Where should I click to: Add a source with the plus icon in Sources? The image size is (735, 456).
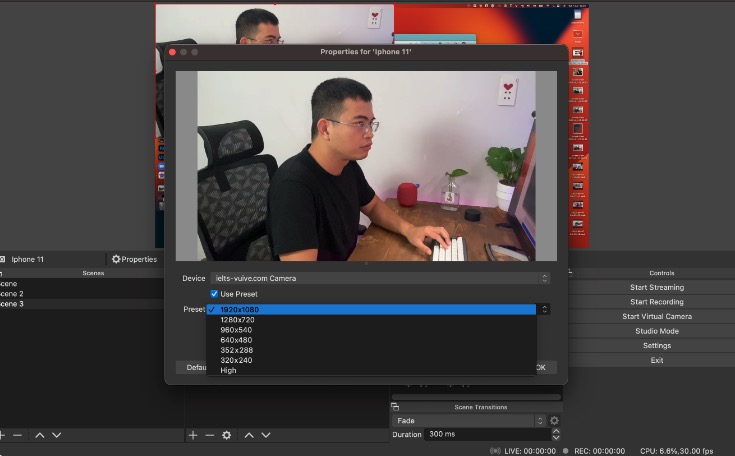point(193,435)
